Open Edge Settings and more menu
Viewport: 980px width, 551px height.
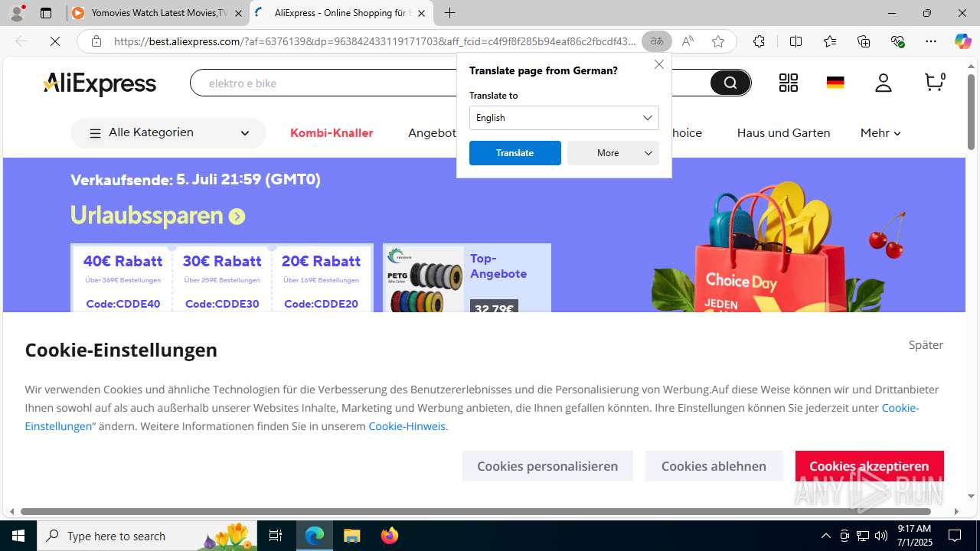(931, 41)
